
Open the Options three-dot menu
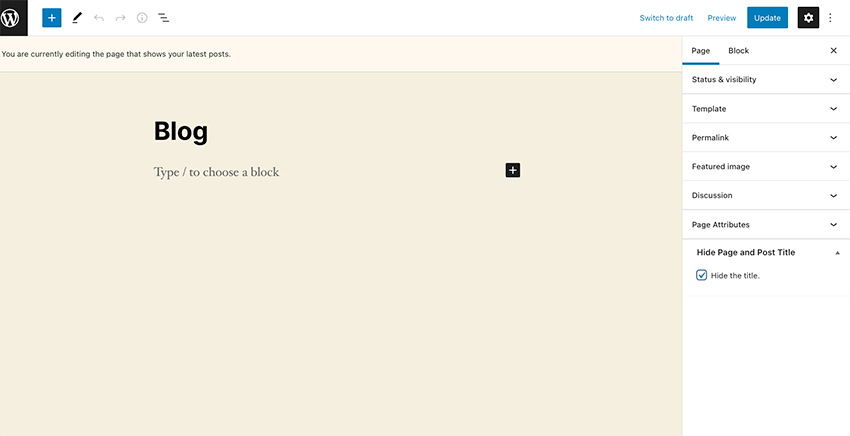pyautogui.click(x=830, y=18)
